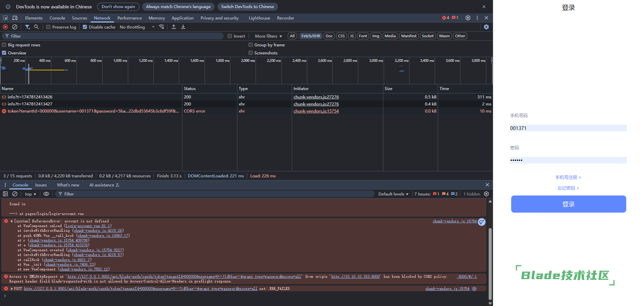The height and width of the screenshot is (306, 644).
Task: Click the password input field
Action: pyautogui.click(x=568, y=160)
